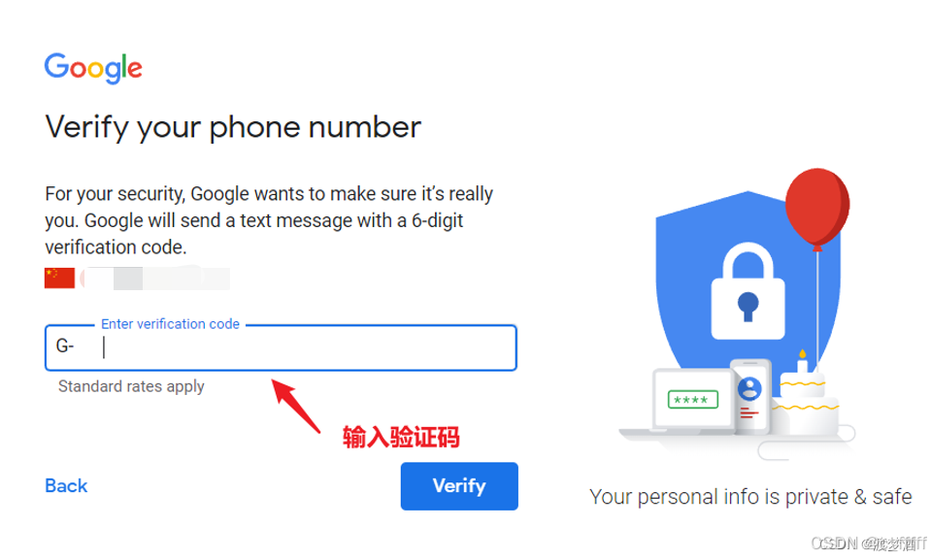931x560 pixels.
Task: Click the red Chinese annotation text
Action: pyautogui.click(x=401, y=437)
